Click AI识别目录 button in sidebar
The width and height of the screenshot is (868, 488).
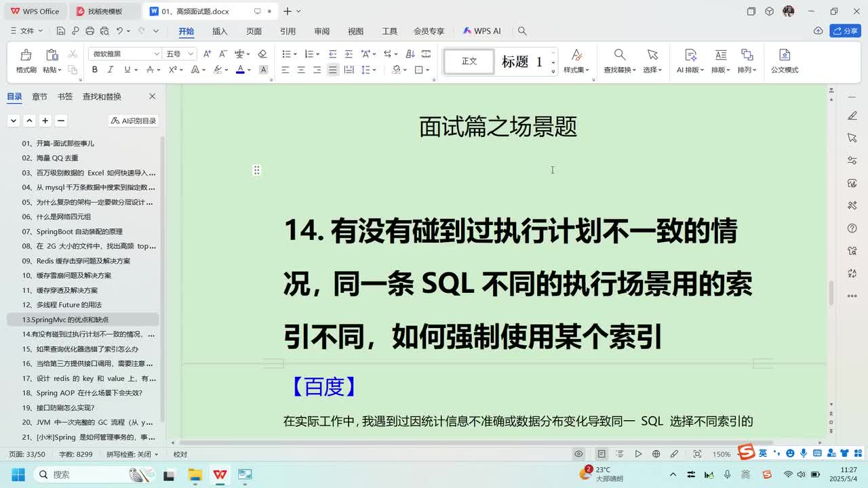(x=134, y=121)
